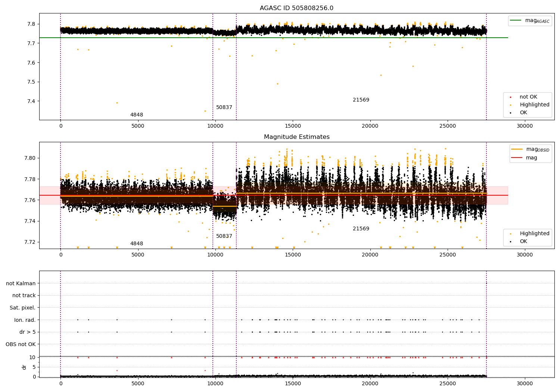Click the 'dr' y-axis label in the bottom plot

click(x=24, y=367)
